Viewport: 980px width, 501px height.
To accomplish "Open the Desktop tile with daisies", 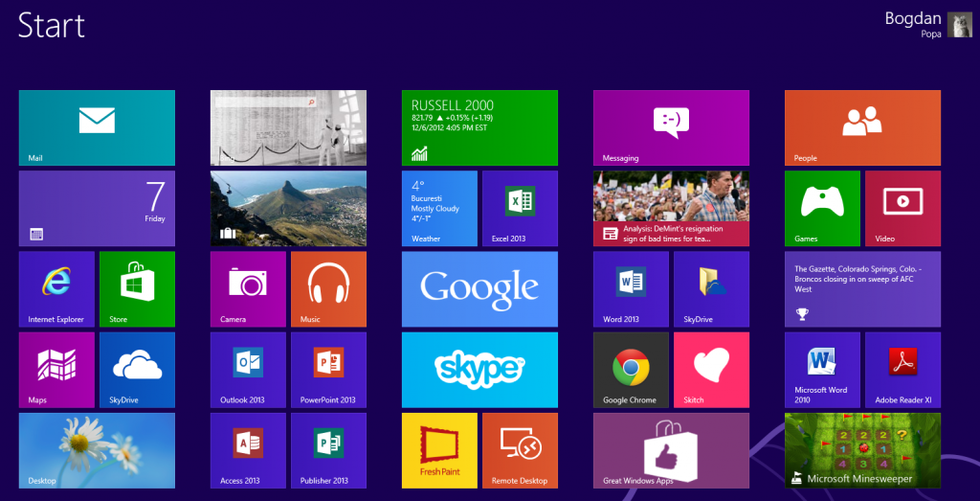I will (97, 449).
